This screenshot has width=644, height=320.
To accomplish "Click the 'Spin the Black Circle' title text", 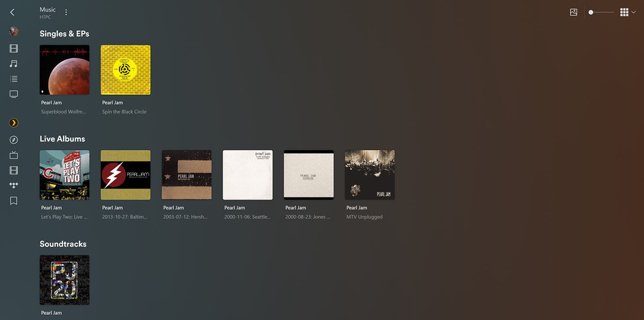I will 125,112.
